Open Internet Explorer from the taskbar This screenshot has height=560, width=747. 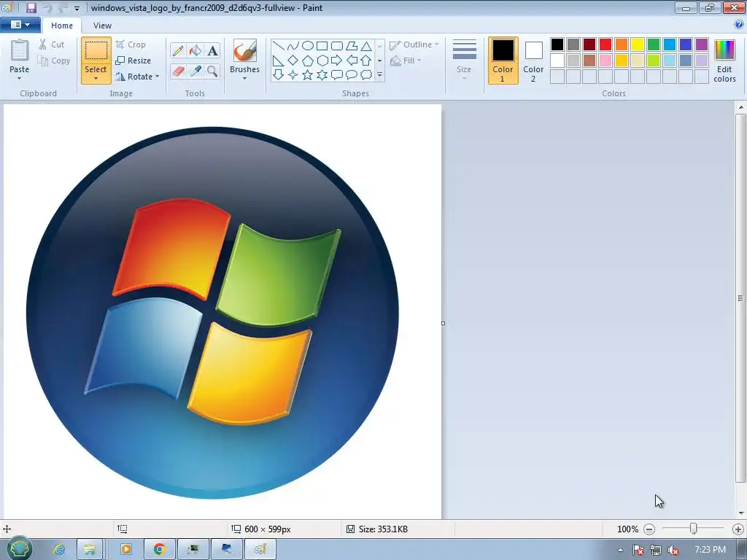(60, 550)
